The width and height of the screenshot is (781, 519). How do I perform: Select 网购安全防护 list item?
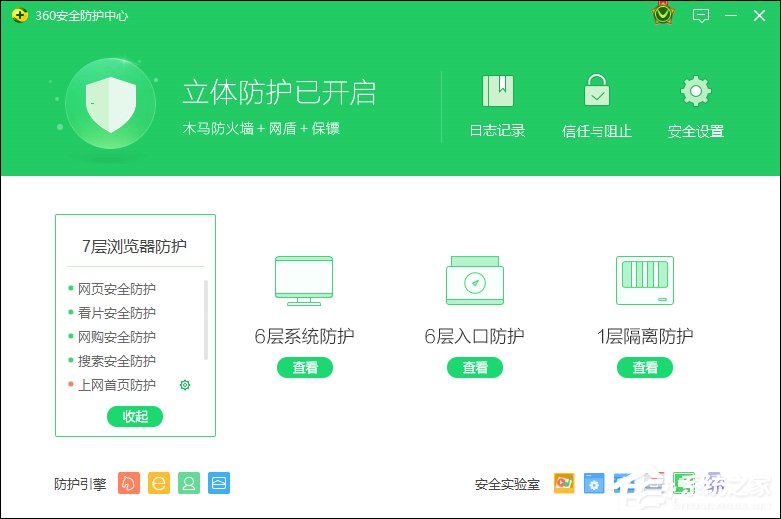pos(117,337)
